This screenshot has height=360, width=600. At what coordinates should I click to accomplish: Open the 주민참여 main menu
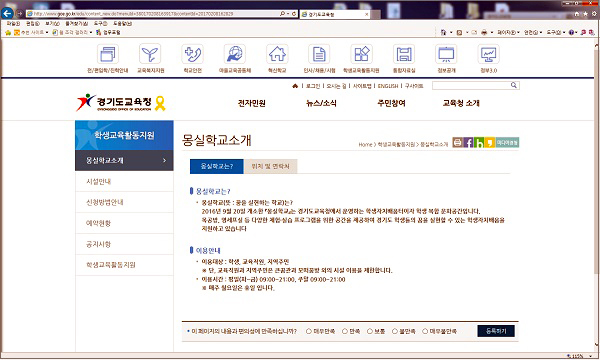391,103
